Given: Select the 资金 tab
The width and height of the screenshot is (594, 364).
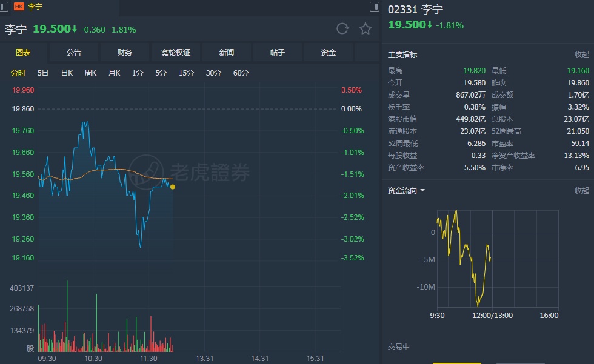Looking at the screenshot, I should [x=329, y=53].
